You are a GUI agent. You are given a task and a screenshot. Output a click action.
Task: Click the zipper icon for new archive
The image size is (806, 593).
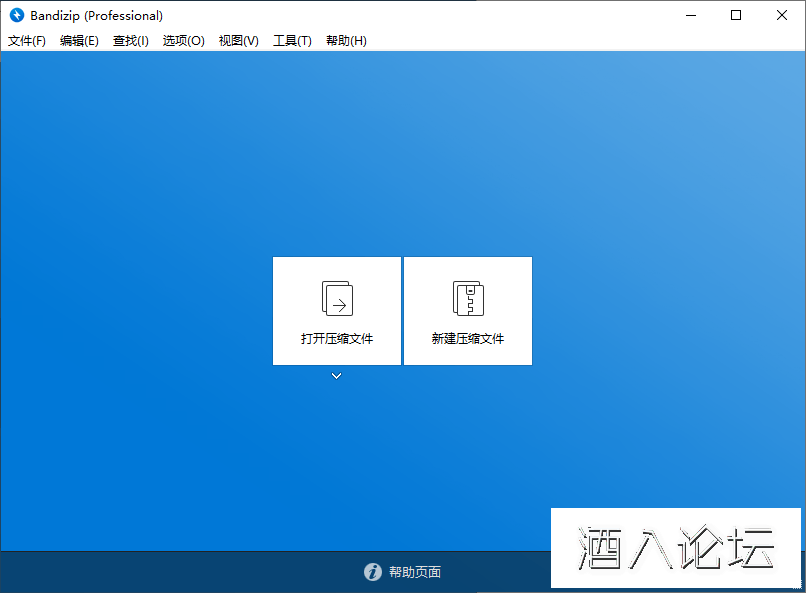coord(467,298)
